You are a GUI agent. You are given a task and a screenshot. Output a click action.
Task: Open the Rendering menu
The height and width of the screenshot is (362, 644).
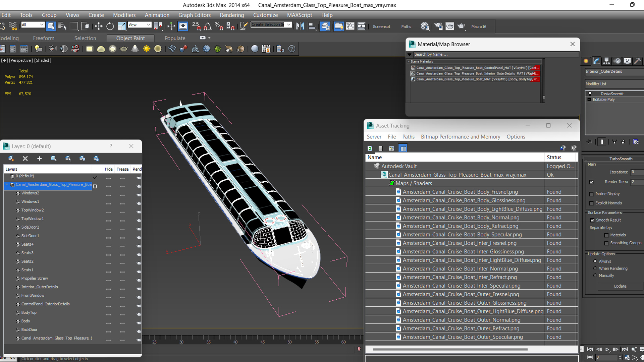pos(232,15)
